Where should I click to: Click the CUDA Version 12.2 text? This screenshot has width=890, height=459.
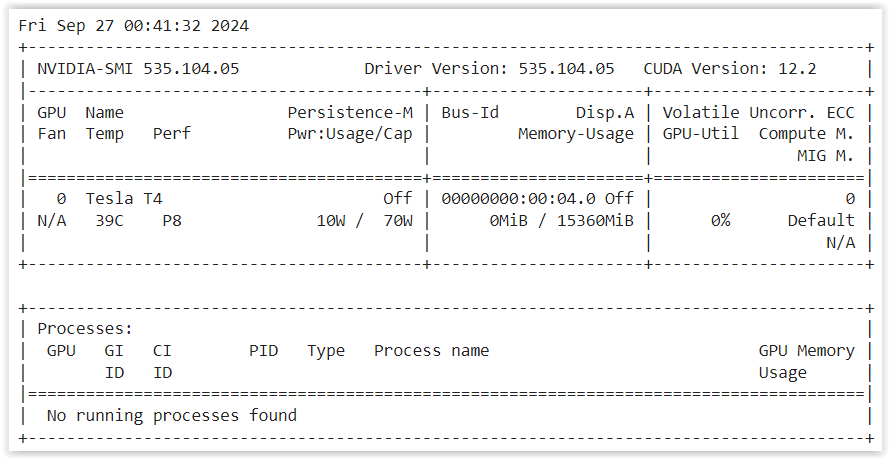pyautogui.click(x=730, y=69)
